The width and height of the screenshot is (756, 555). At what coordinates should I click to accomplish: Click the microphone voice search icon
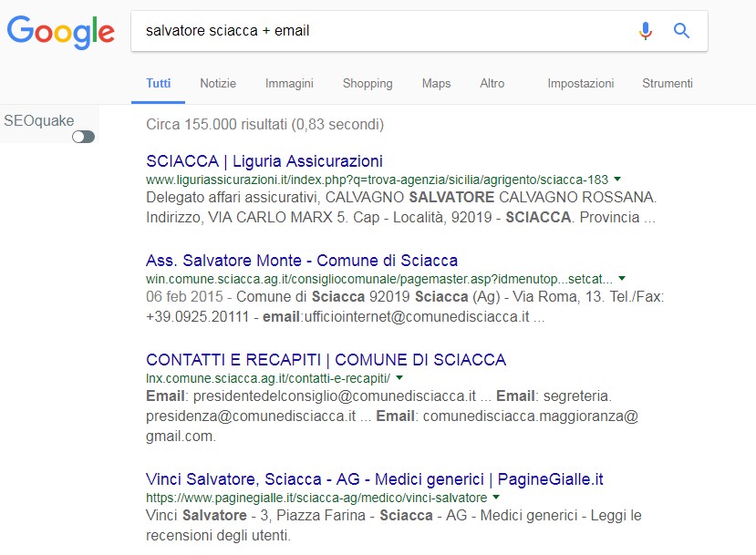click(x=646, y=30)
